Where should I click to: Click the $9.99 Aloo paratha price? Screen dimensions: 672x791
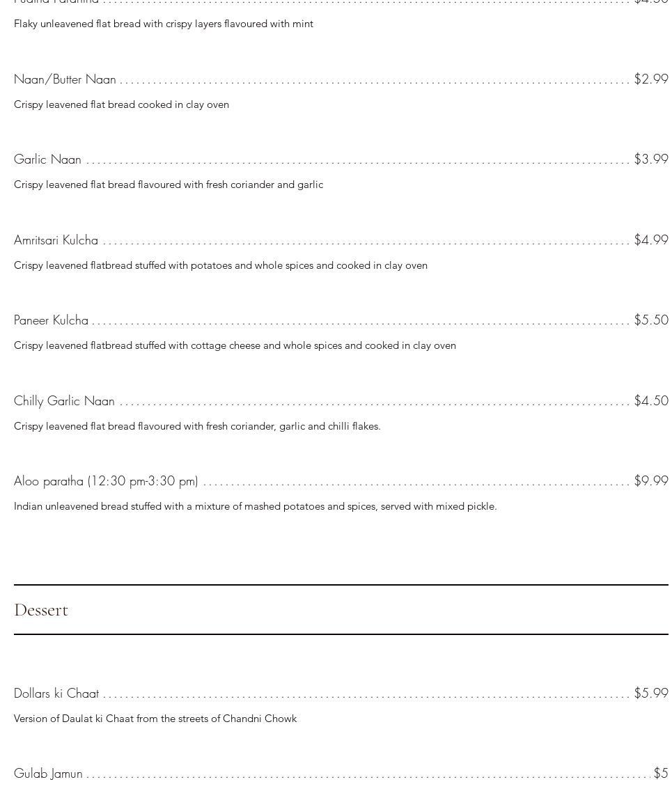click(x=650, y=481)
